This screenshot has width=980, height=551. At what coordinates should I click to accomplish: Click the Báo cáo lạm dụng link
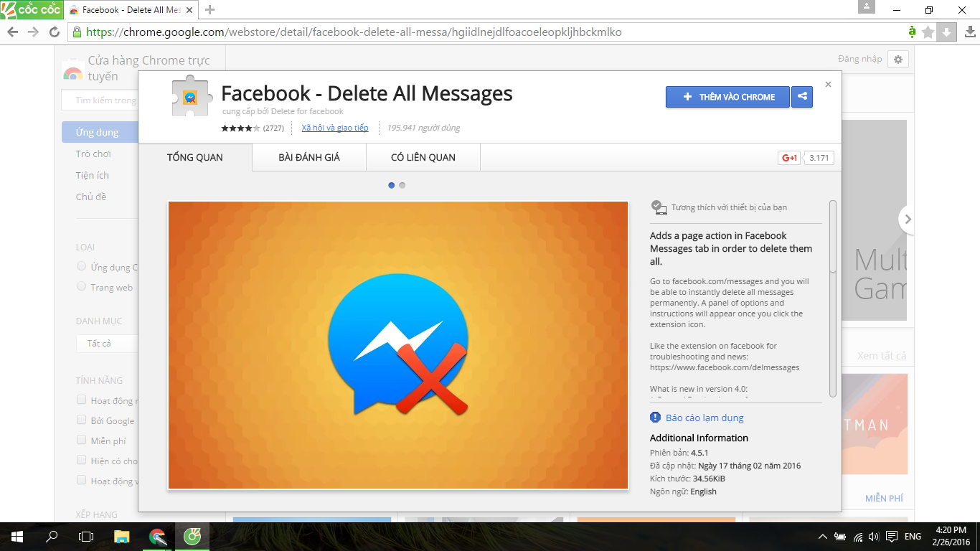(705, 418)
